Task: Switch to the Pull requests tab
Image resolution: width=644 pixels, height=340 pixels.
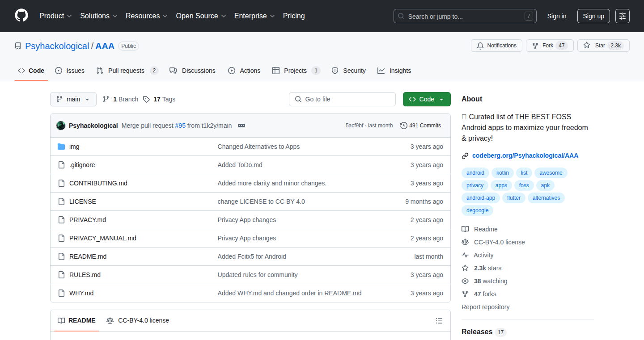Action: click(x=127, y=71)
